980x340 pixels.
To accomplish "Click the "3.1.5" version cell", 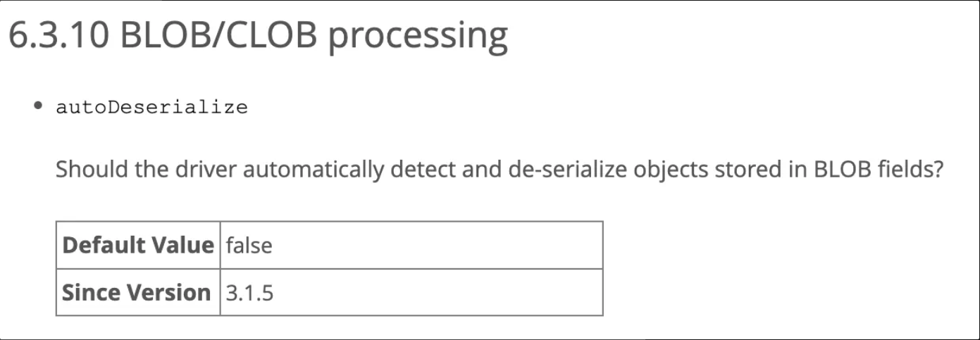I will 249,292.
